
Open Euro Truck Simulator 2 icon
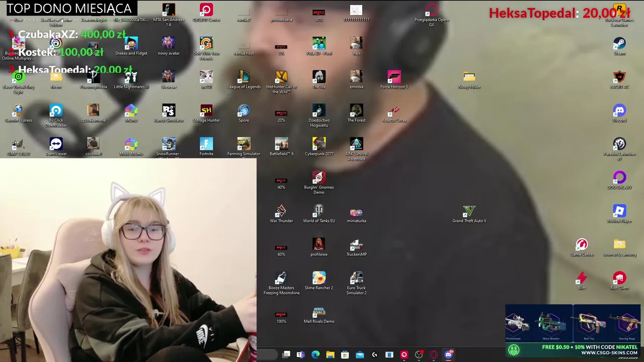click(356, 283)
